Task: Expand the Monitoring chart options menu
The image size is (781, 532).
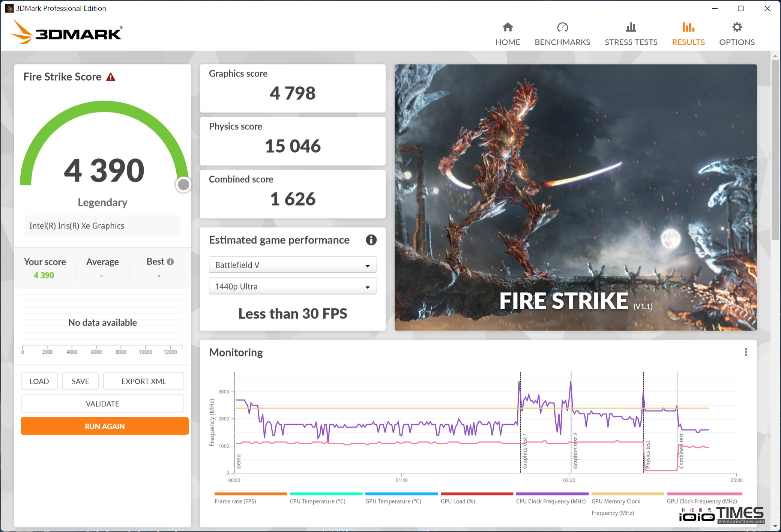Action: (x=746, y=352)
